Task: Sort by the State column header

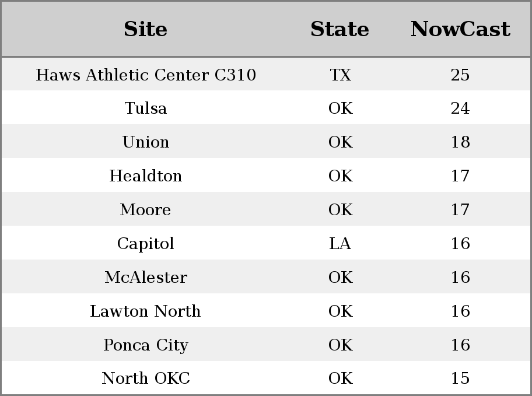Action: pos(340,29)
